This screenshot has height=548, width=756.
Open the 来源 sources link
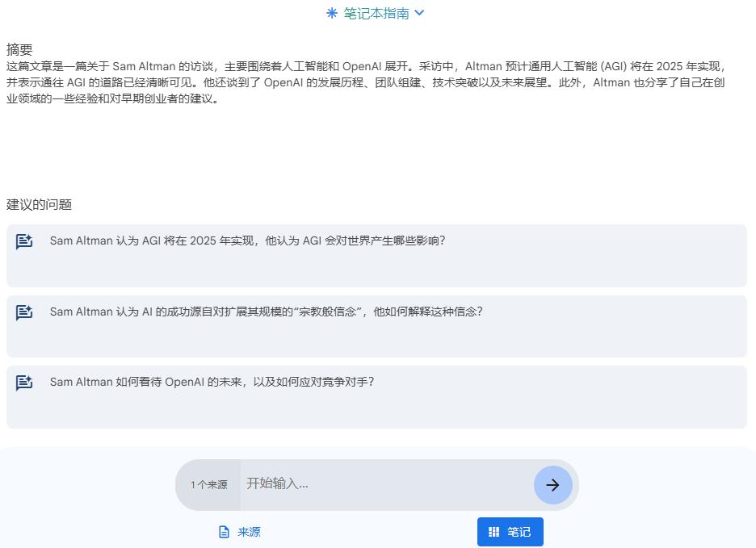click(249, 532)
